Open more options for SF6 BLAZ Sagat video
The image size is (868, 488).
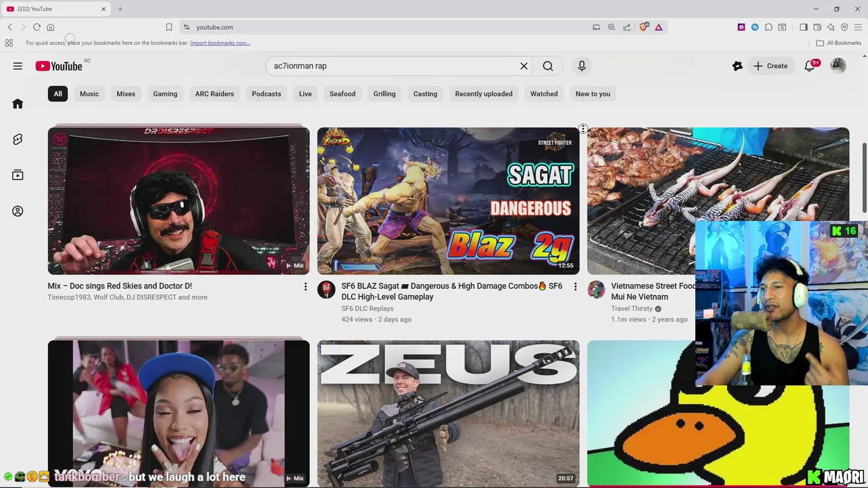tap(575, 287)
